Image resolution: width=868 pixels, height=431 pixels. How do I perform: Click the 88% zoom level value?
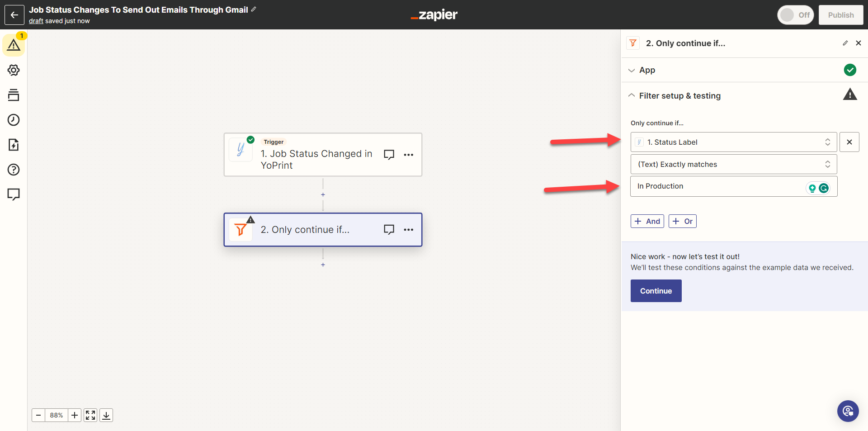pyautogui.click(x=57, y=415)
